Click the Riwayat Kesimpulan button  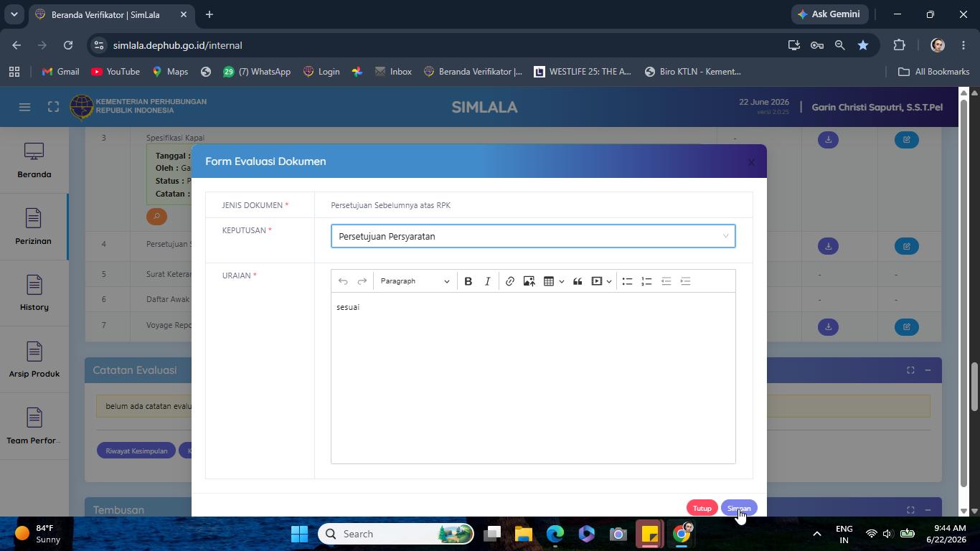(136, 451)
